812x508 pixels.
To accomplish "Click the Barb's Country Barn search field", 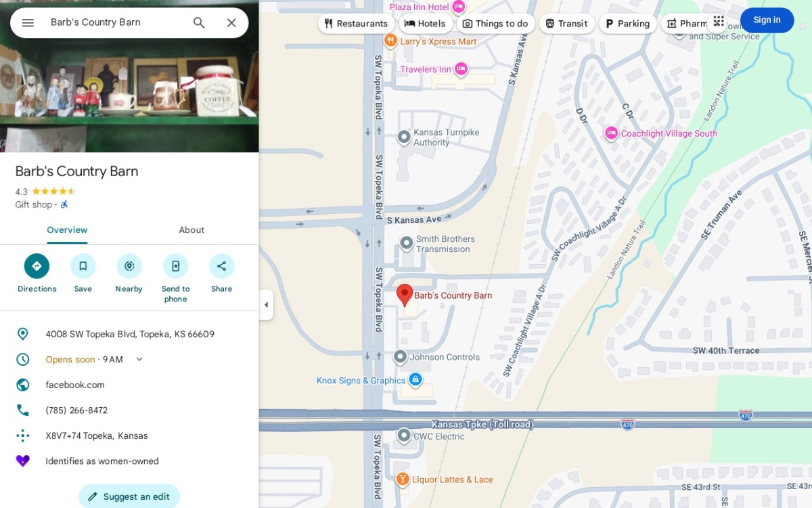I will (x=115, y=22).
